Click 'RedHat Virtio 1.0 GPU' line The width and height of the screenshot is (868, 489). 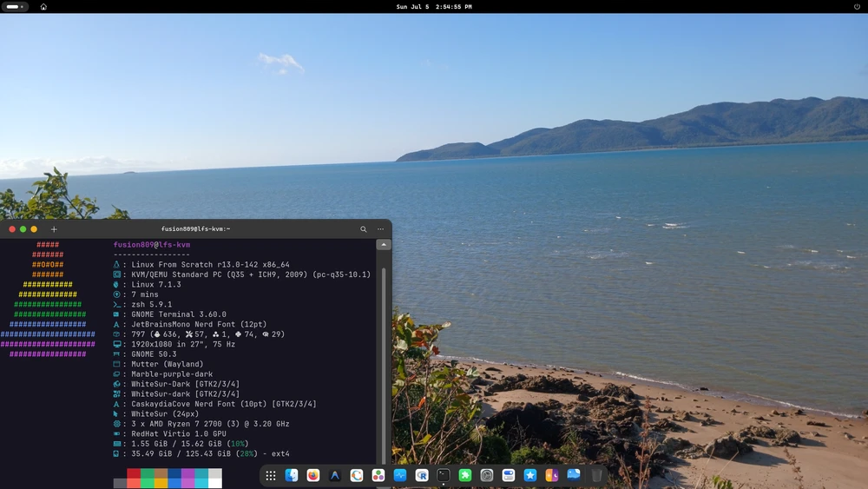point(179,433)
